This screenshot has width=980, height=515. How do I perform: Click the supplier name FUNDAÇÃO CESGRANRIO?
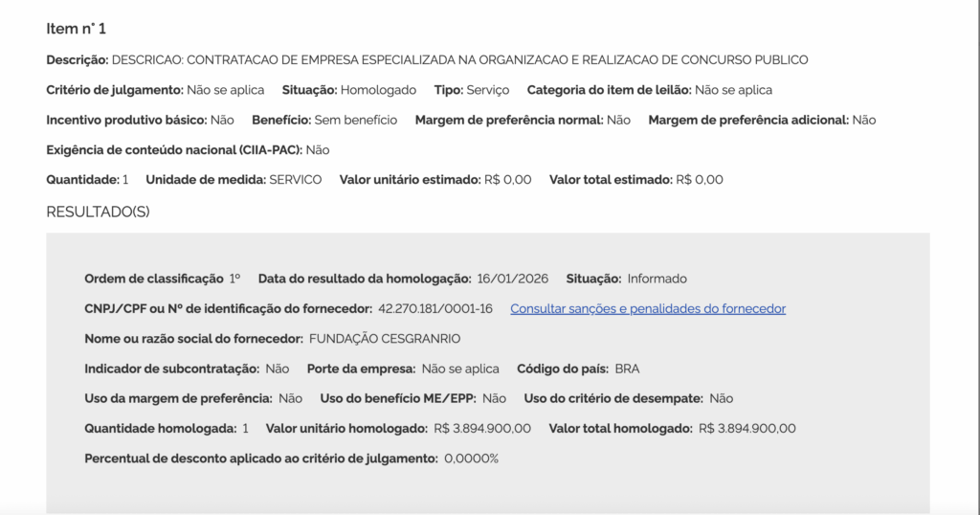point(385,339)
